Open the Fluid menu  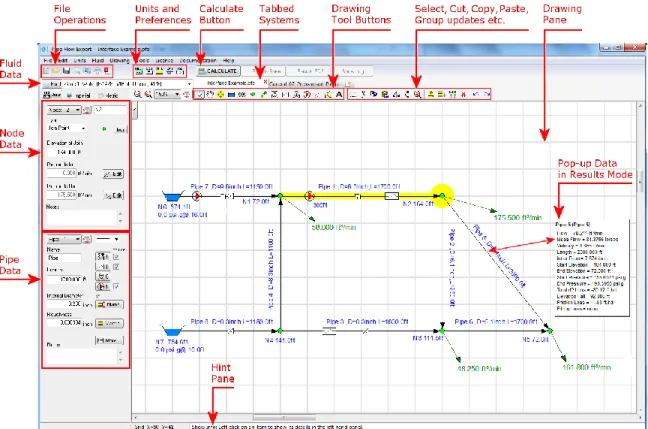(98, 60)
